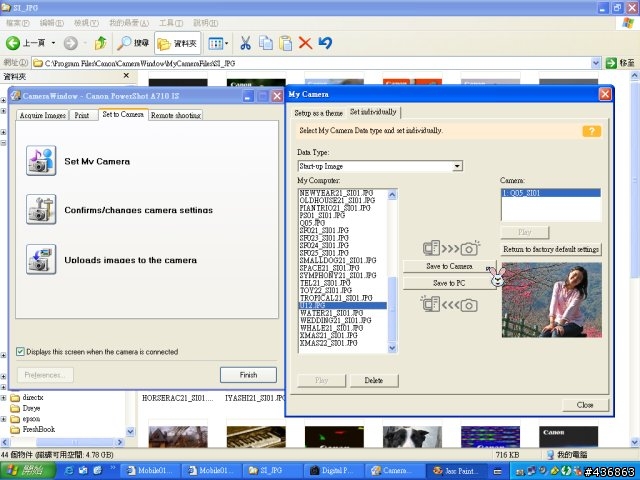The height and width of the screenshot is (480, 640).
Task: Click the yellow help question mark icon
Action: (x=591, y=131)
